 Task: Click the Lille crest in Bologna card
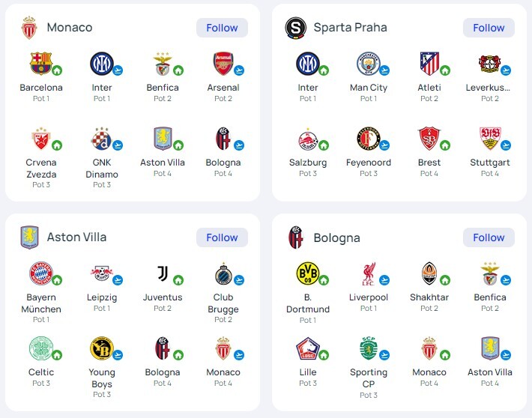308,348
